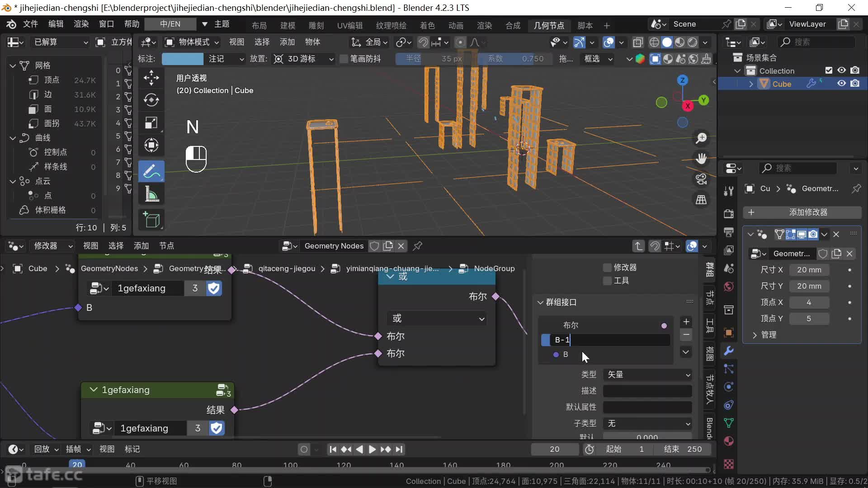This screenshot has height=488, width=868.
Task: Enable the 修改器 checkbox
Action: click(608, 268)
